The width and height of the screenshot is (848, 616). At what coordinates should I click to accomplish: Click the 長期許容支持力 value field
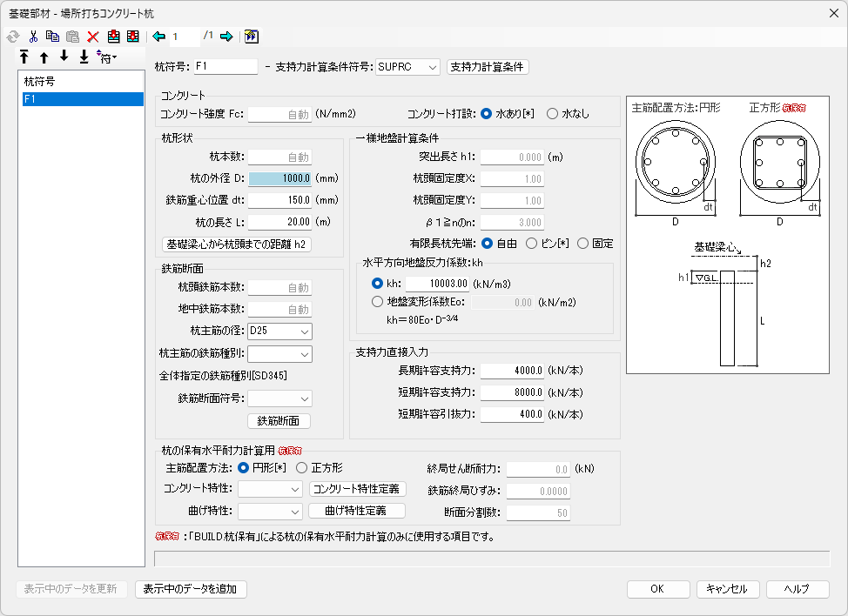point(512,371)
